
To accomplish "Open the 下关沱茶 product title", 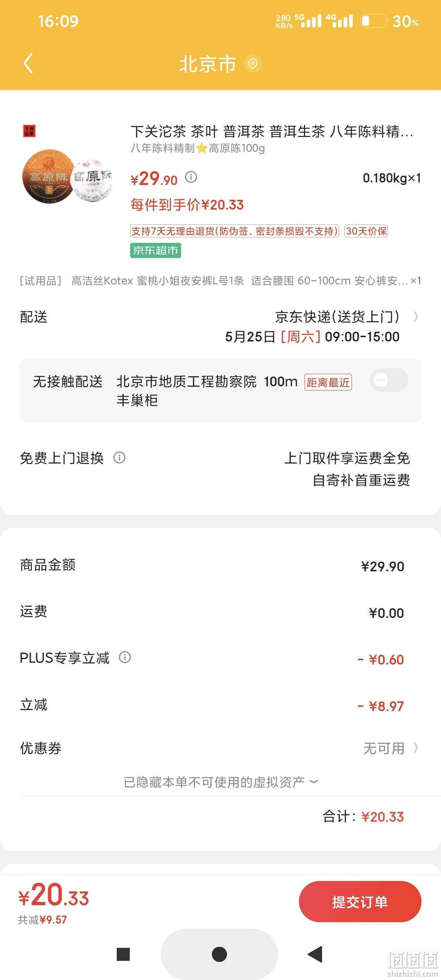I will tap(272, 132).
